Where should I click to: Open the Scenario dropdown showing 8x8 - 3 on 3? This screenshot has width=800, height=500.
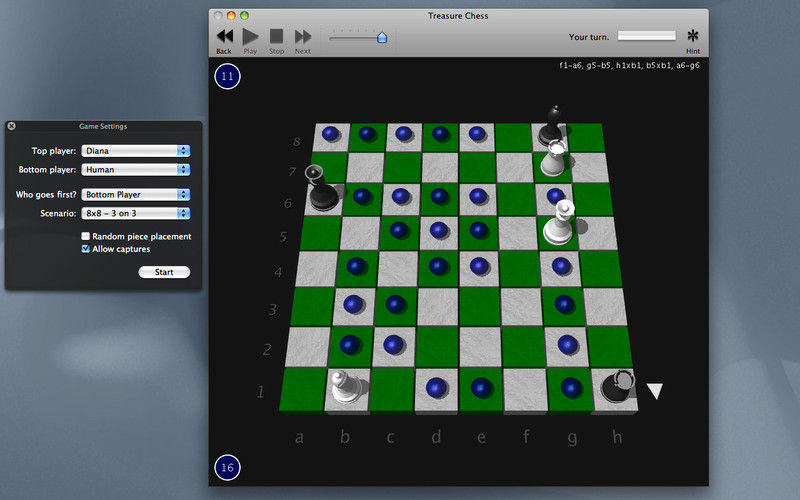136,213
